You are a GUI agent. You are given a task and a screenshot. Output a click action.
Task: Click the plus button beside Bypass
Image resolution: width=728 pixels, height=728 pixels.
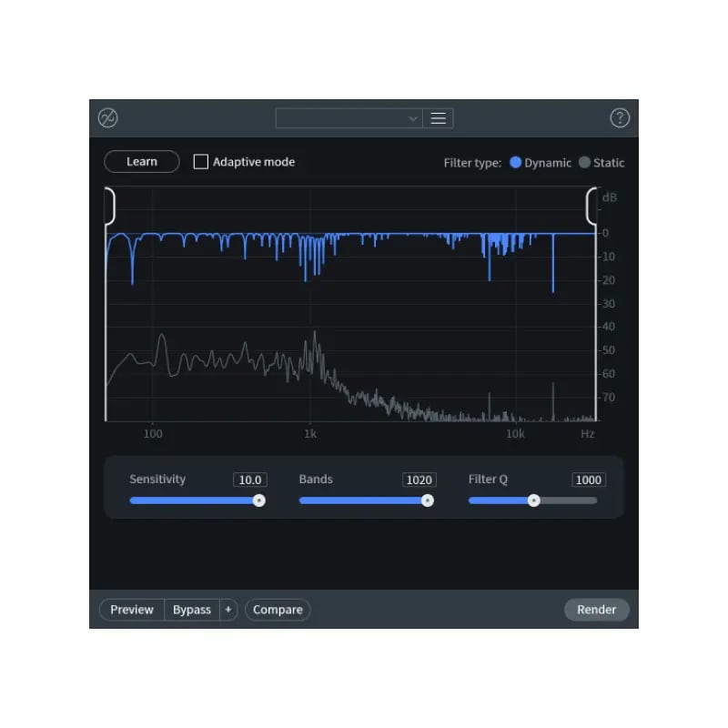pyautogui.click(x=228, y=610)
